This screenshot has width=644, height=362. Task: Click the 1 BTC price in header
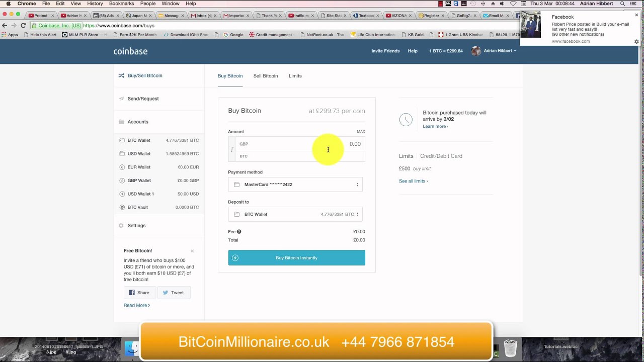(x=446, y=51)
